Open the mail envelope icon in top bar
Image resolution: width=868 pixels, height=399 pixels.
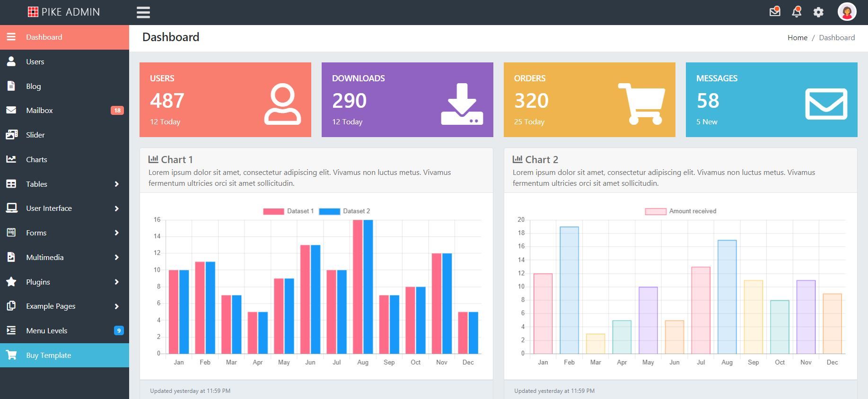pos(775,12)
